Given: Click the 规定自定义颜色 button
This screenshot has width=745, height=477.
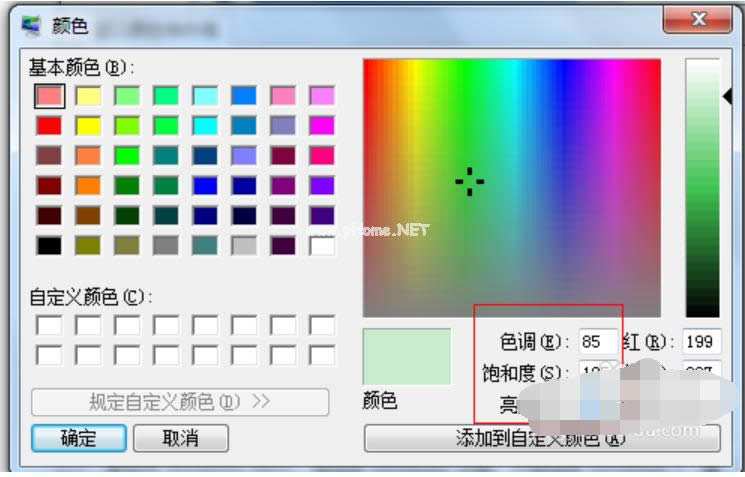Looking at the screenshot, I should pyautogui.click(x=180, y=402).
